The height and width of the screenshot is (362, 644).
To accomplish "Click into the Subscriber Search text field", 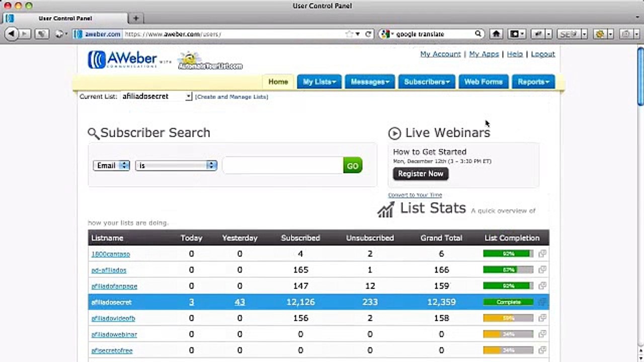I will point(283,165).
